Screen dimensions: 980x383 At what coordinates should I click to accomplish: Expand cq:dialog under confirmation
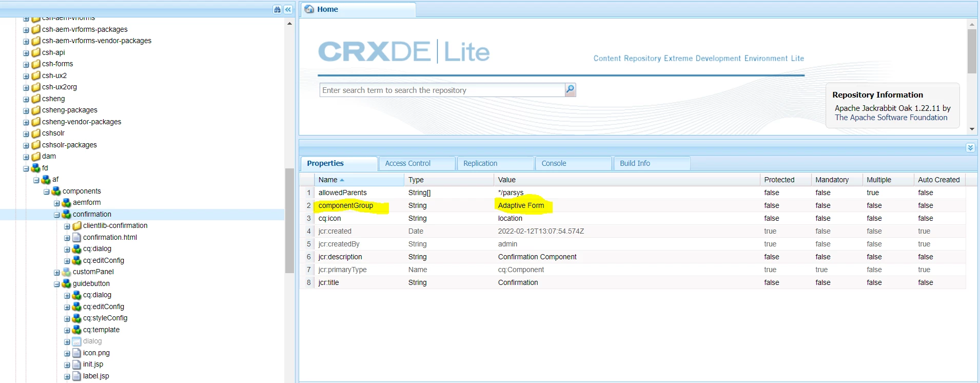point(67,249)
